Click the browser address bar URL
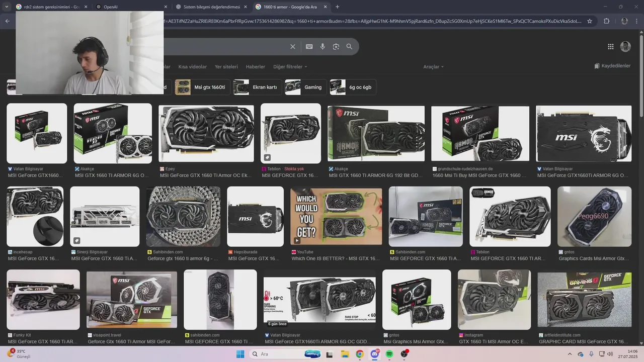 pyautogui.click(x=372, y=21)
